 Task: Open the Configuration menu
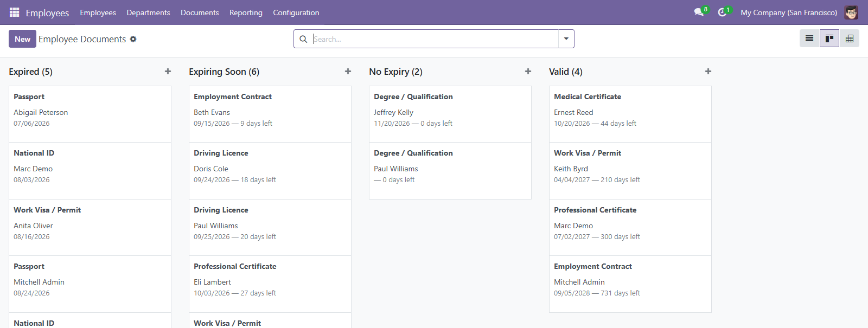click(296, 12)
